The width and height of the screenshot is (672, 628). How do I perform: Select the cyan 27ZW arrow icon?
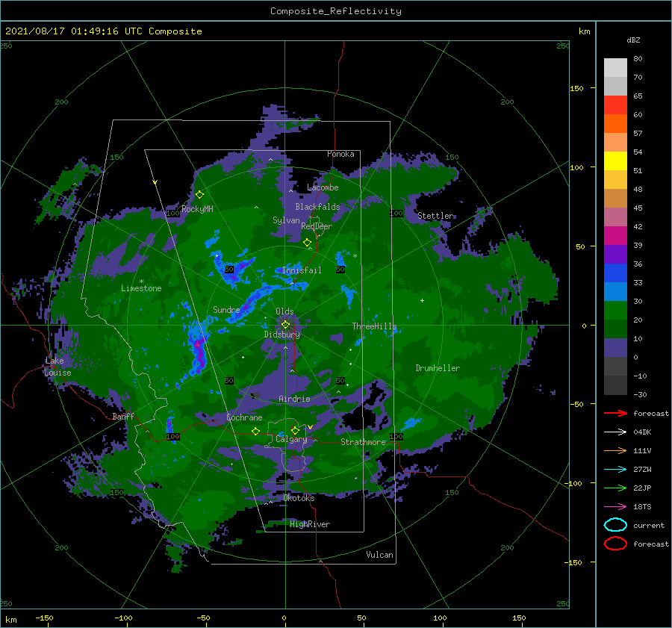[615, 470]
